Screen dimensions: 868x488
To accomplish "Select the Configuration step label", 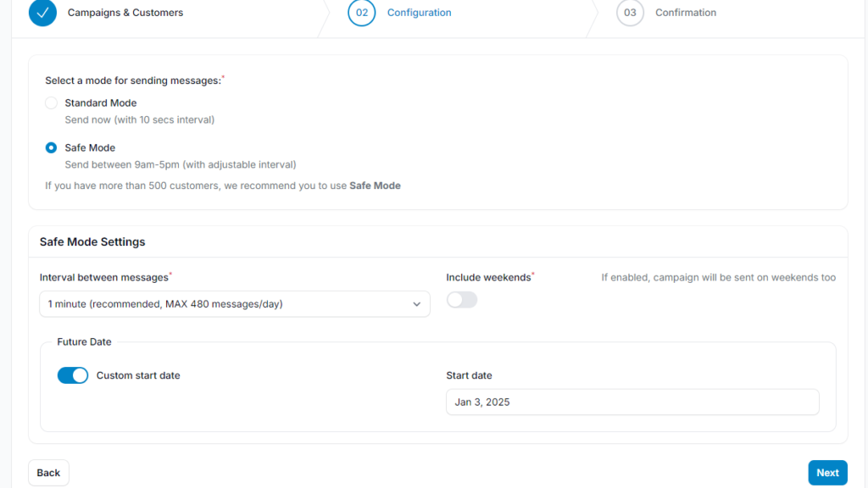I will click(419, 12).
